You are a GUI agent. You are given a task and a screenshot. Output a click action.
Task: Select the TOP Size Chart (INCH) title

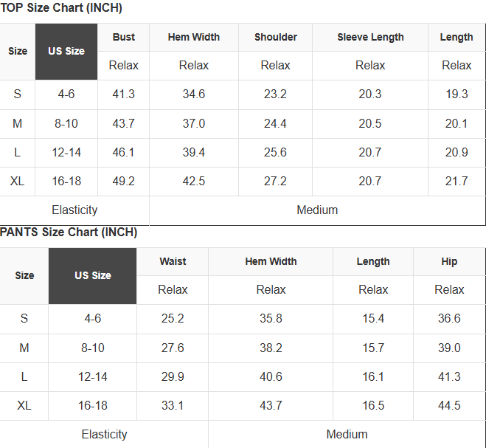coord(61,8)
